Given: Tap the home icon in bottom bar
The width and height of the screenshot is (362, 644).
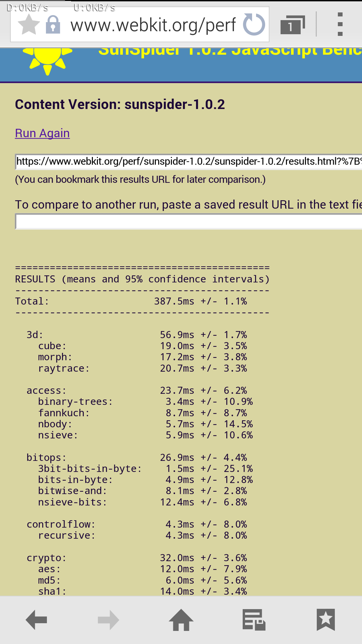Looking at the screenshot, I should click(x=181, y=620).
